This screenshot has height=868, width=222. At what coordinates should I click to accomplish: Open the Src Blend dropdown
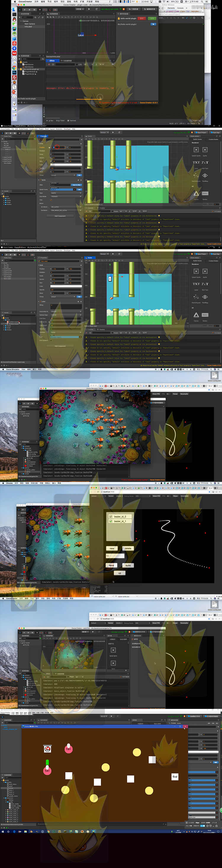point(66,207)
